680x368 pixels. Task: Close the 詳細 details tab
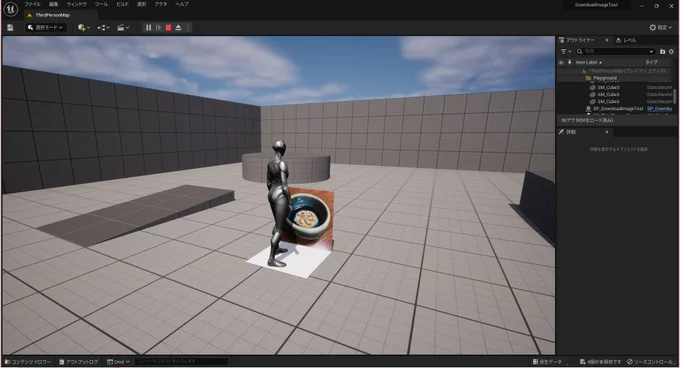click(x=606, y=132)
